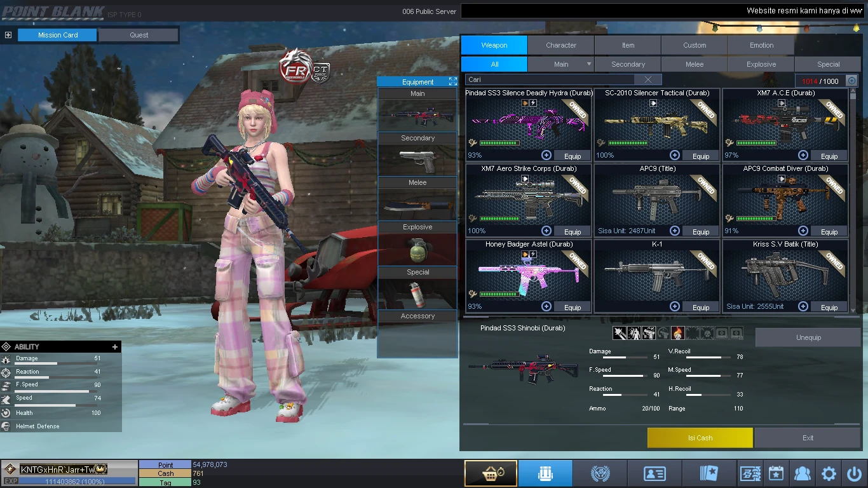Open the Emotion inventory tab
This screenshot has width=868, height=488.
click(761, 45)
